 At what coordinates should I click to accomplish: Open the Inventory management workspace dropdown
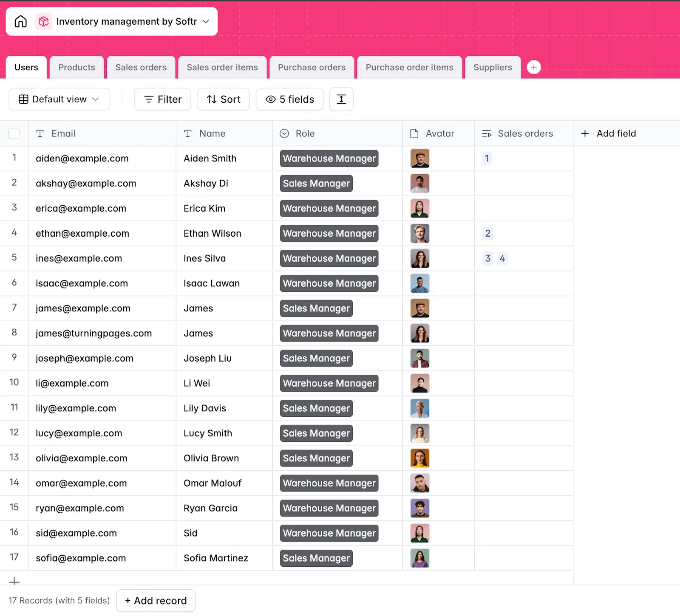[x=206, y=21]
